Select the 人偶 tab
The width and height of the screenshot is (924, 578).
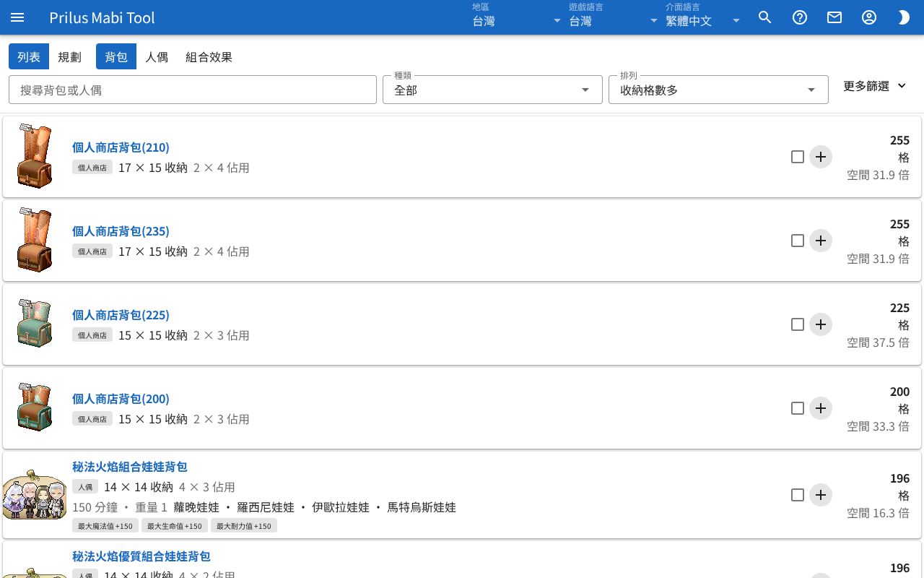pyautogui.click(x=157, y=56)
